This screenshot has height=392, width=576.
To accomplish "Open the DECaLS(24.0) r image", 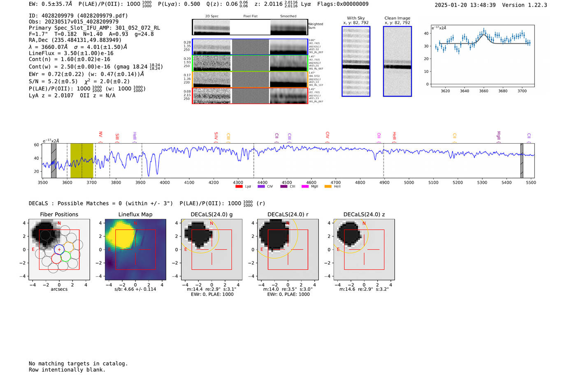I will (x=288, y=250).
